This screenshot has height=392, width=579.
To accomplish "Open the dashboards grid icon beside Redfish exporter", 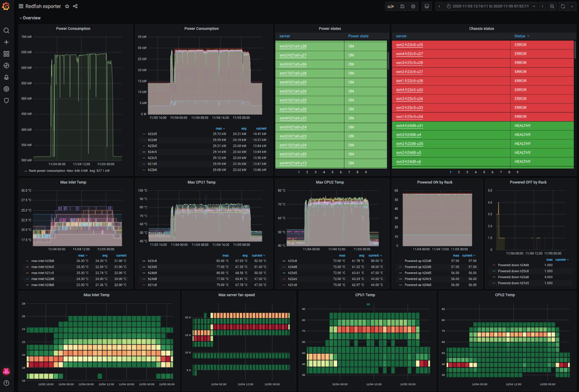I will pyautogui.click(x=21, y=6).
